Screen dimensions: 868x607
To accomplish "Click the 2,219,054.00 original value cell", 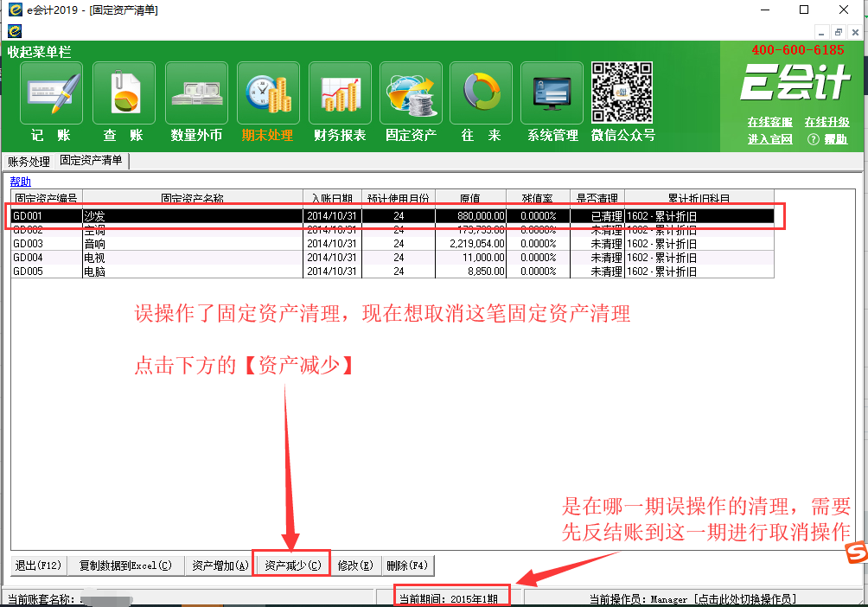I will click(x=470, y=244).
